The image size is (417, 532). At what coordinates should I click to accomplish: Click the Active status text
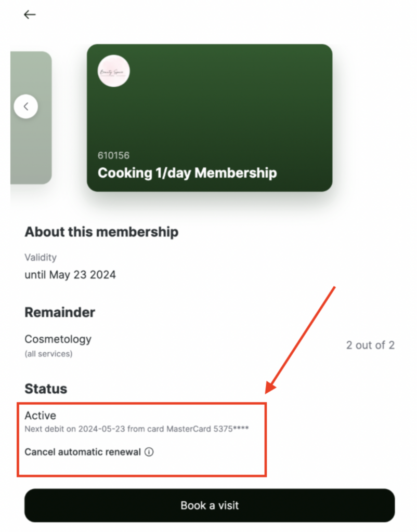tap(40, 416)
